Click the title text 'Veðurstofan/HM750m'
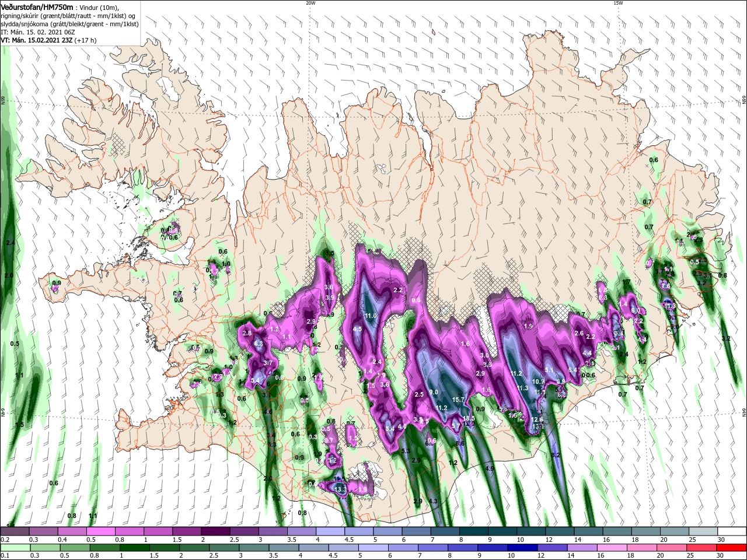 tap(37, 6)
